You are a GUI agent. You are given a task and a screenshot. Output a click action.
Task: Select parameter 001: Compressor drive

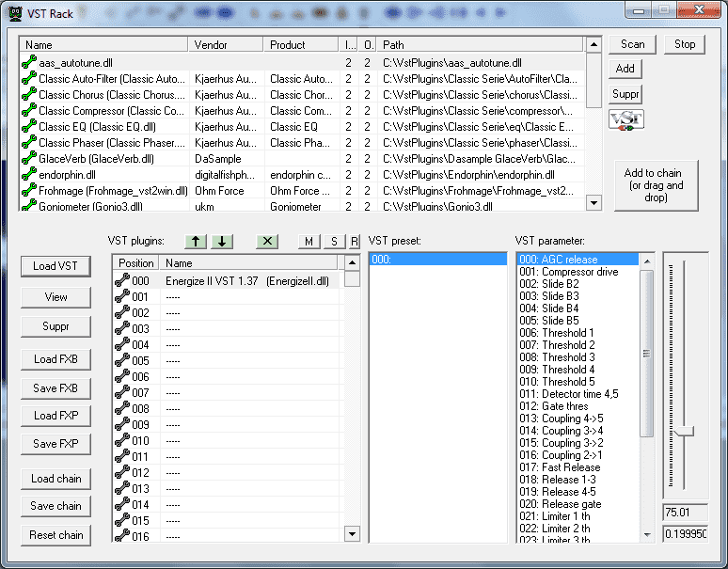coord(578,272)
